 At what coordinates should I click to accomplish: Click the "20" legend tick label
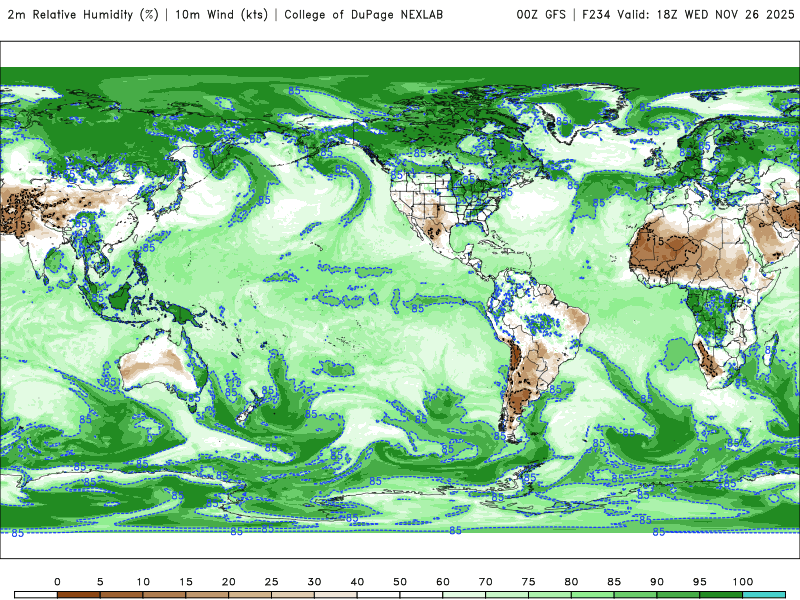[x=229, y=582]
